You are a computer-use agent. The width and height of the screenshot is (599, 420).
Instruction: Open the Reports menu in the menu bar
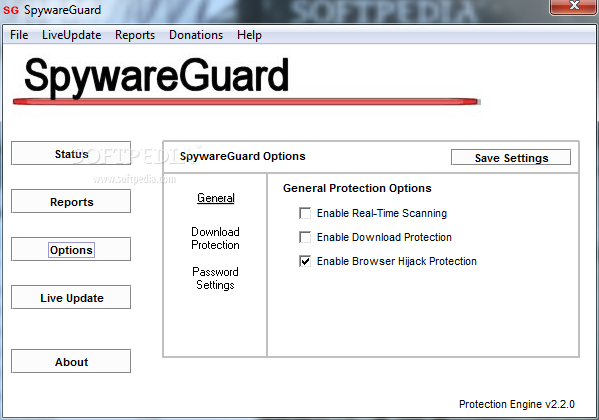[x=135, y=35]
